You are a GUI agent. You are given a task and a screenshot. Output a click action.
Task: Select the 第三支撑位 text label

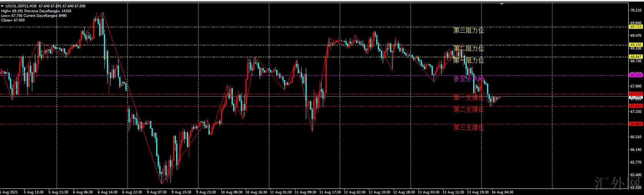pyautogui.click(x=468, y=127)
